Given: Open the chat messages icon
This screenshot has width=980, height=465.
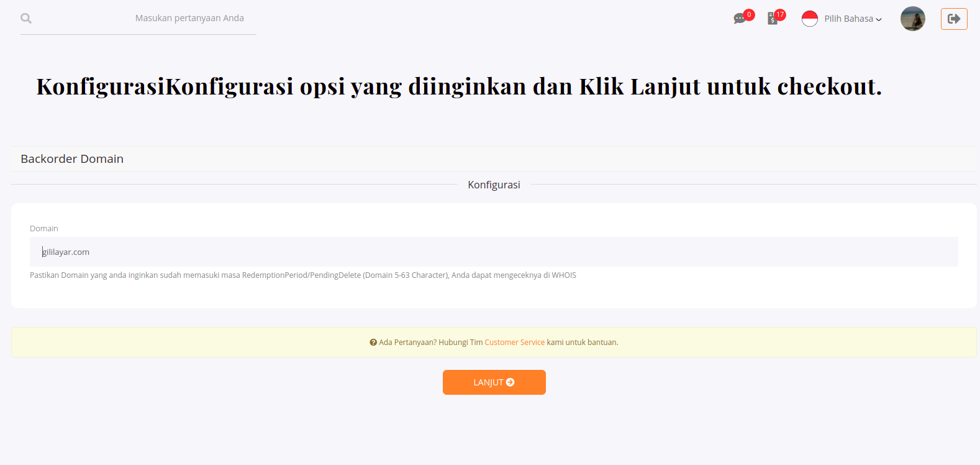Looking at the screenshot, I should pyautogui.click(x=739, y=19).
